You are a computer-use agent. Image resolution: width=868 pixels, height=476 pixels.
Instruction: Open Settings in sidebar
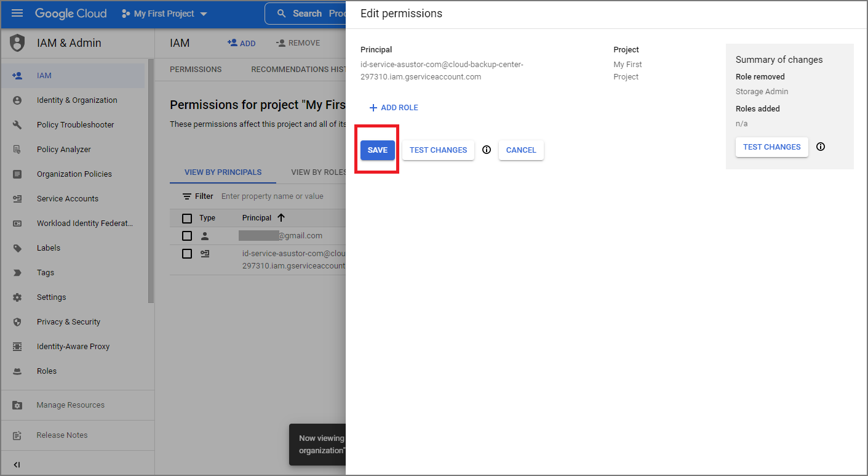coord(52,297)
